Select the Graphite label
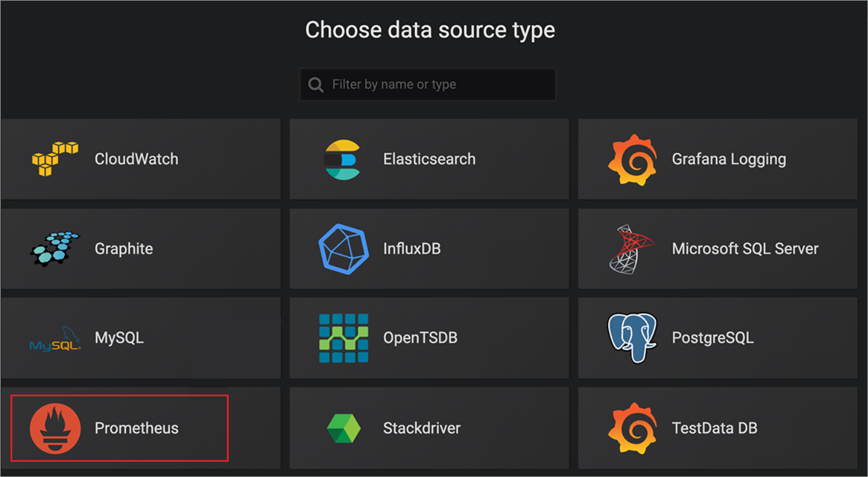 coord(123,249)
